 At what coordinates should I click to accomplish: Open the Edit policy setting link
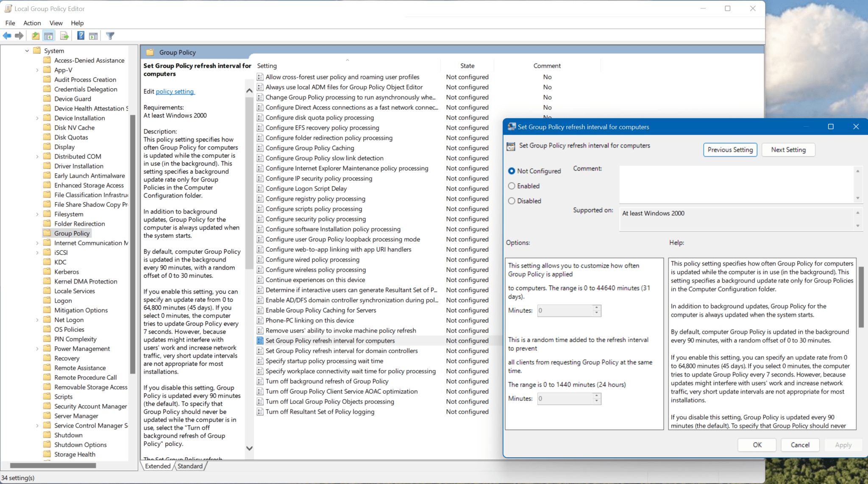[x=175, y=91]
